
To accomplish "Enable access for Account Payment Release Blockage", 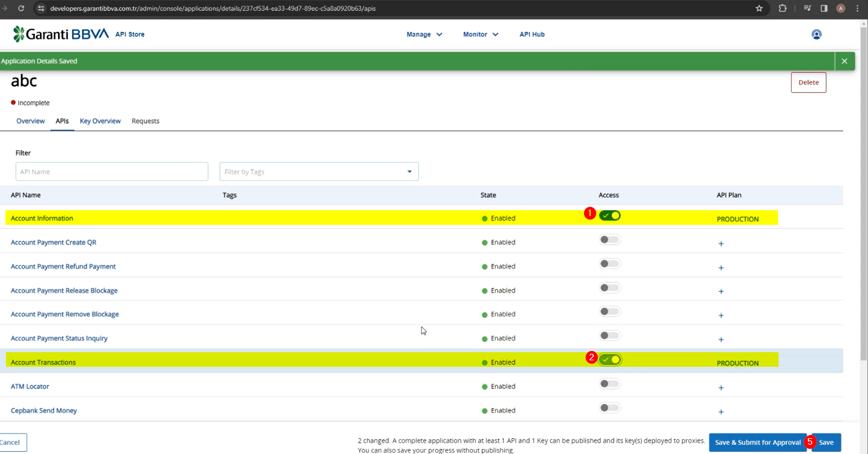I will pyautogui.click(x=610, y=288).
